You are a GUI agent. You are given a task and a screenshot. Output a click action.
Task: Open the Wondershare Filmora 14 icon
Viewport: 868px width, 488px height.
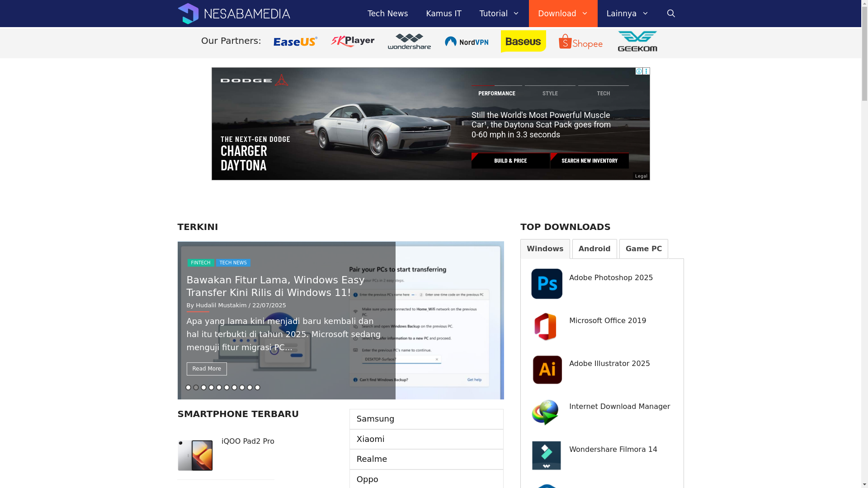tap(547, 455)
